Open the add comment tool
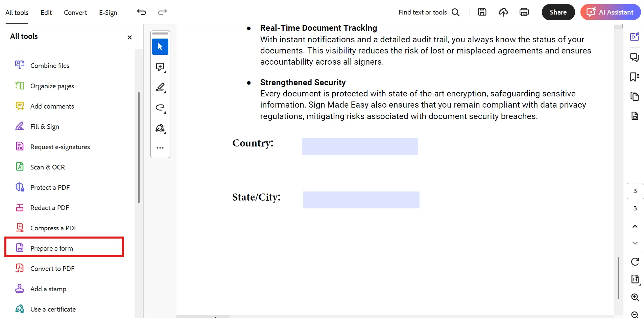 point(160,67)
